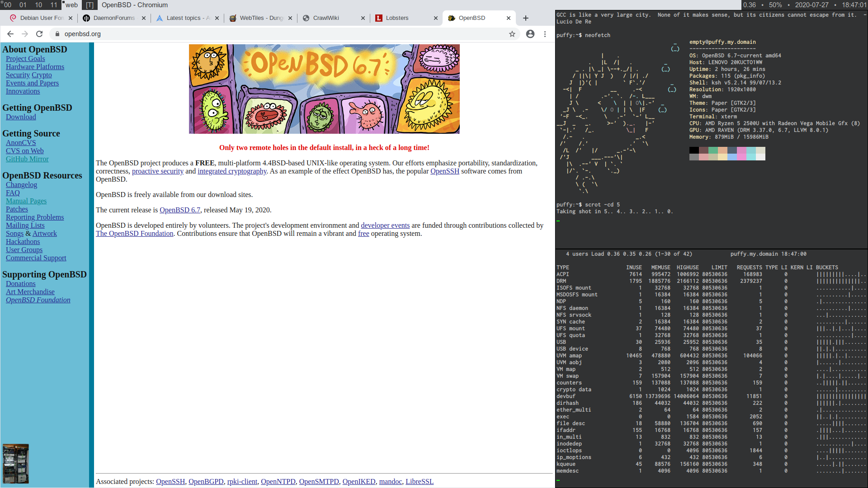Follow the integrated cryptography link
The image size is (868, 488).
(232, 171)
